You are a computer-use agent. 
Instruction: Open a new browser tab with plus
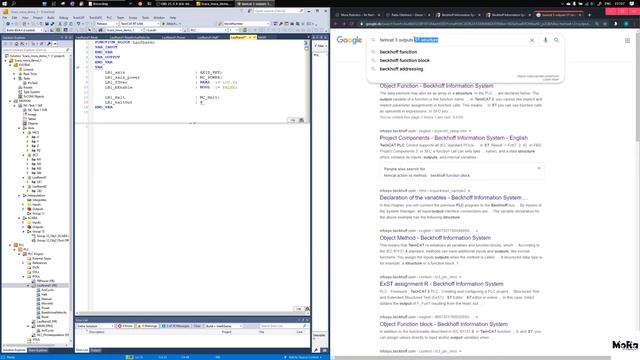589,15
